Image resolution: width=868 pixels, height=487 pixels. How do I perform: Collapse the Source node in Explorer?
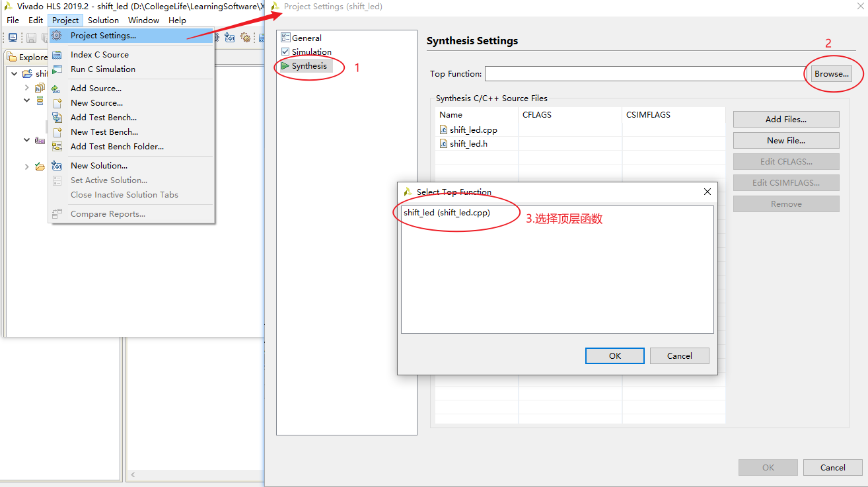[26, 101]
